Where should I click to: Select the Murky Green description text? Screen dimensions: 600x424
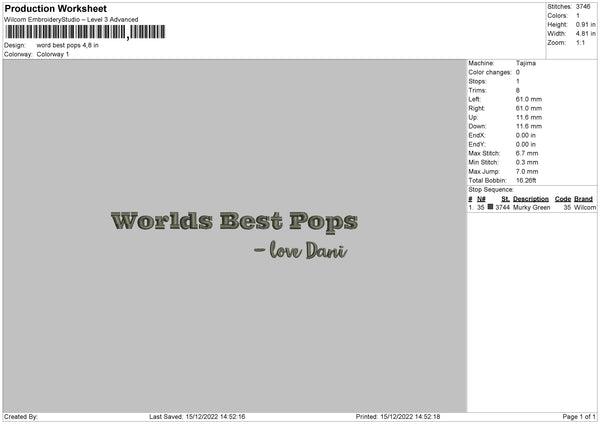pos(532,207)
